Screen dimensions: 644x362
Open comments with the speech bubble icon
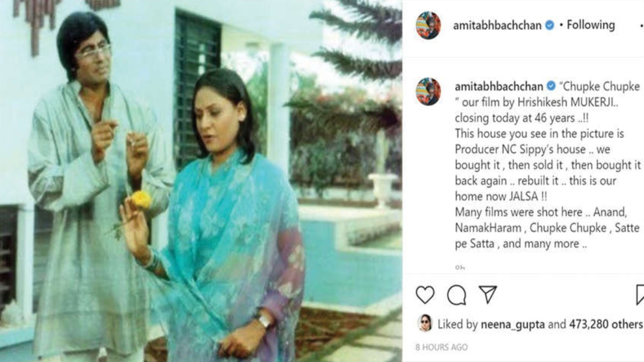point(457,295)
